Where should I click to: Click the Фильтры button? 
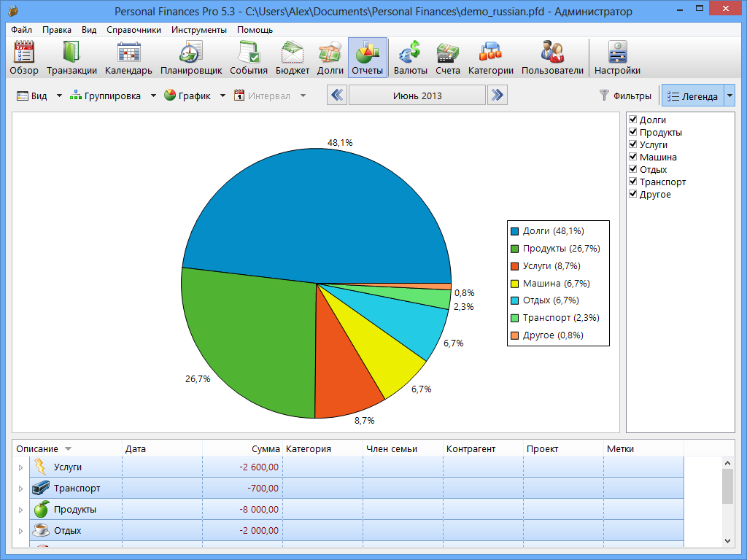(x=625, y=96)
